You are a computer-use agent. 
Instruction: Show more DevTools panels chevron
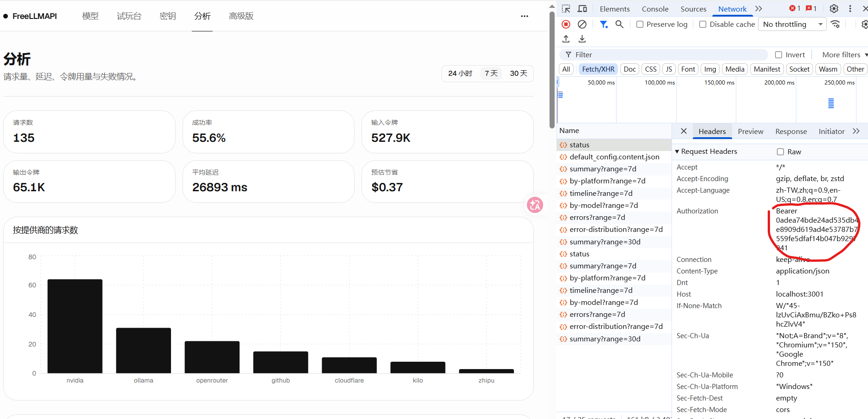click(758, 9)
